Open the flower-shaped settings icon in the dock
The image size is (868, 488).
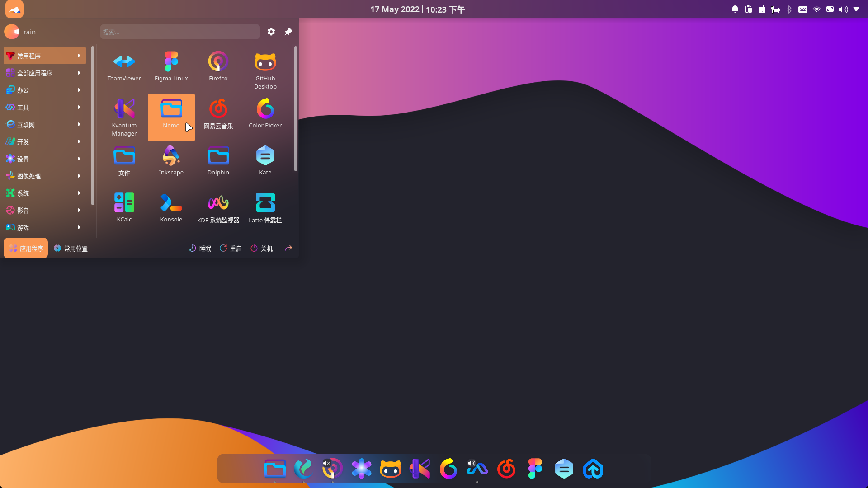coord(362,469)
